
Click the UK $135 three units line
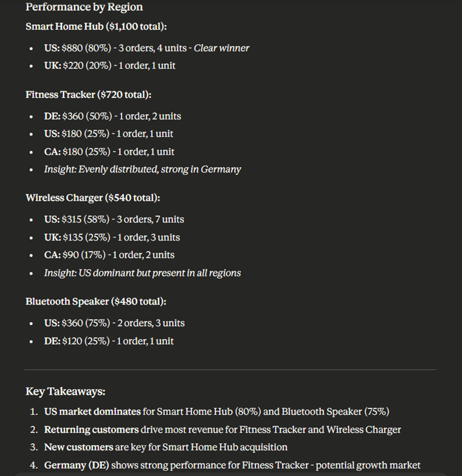pyautogui.click(x=112, y=238)
